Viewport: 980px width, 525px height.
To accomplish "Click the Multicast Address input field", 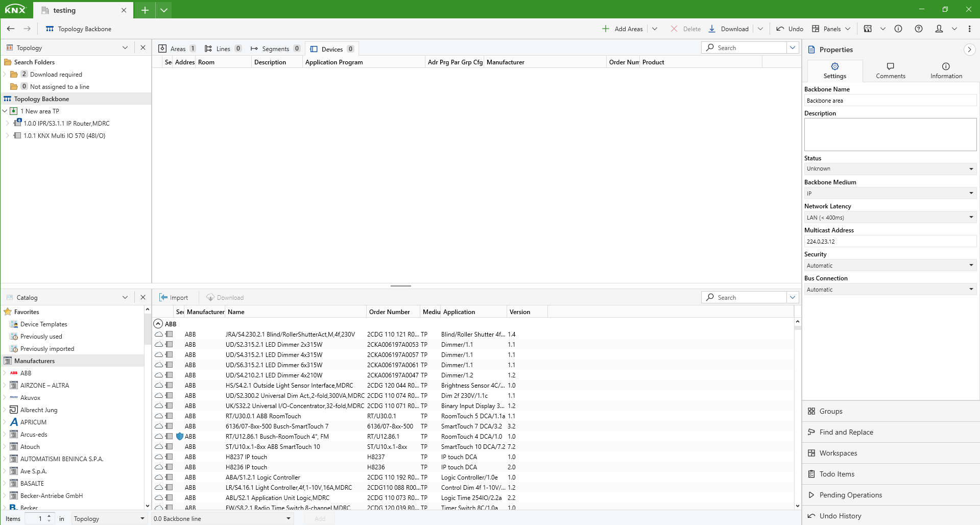I will (890, 242).
